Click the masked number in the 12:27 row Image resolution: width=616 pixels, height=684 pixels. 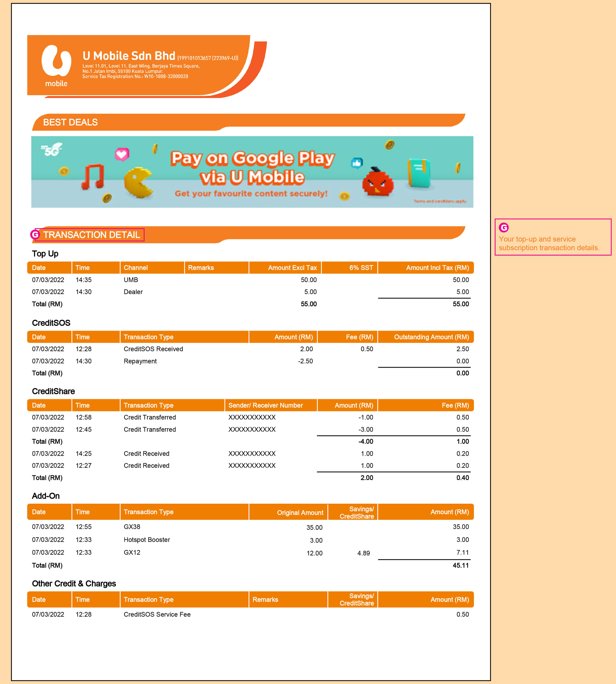(252, 466)
